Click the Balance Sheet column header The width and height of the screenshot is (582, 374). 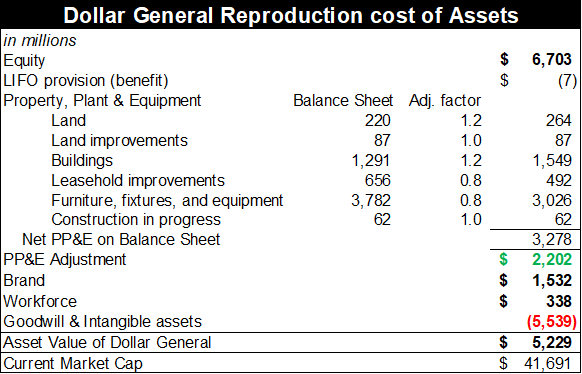click(343, 101)
